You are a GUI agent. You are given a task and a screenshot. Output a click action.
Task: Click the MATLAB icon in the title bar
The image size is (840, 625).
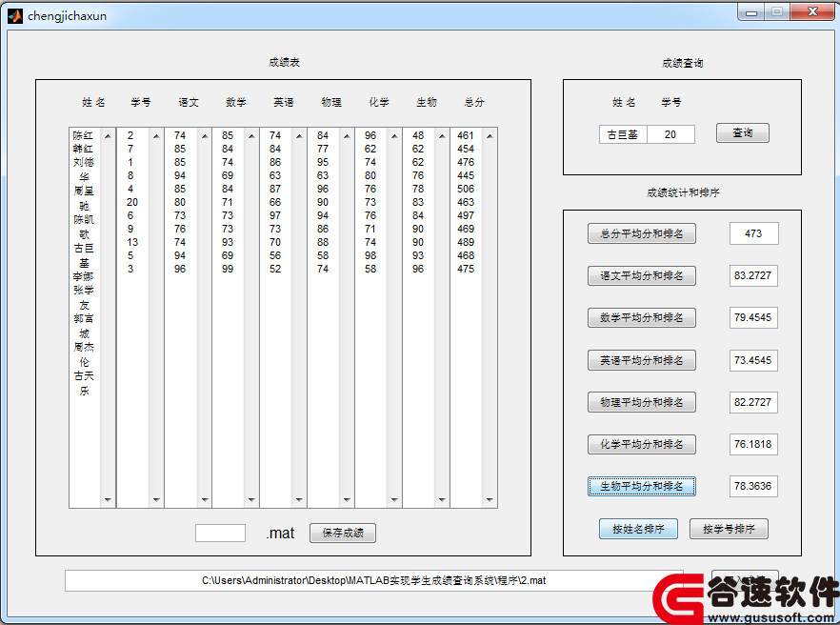[15, 16]
